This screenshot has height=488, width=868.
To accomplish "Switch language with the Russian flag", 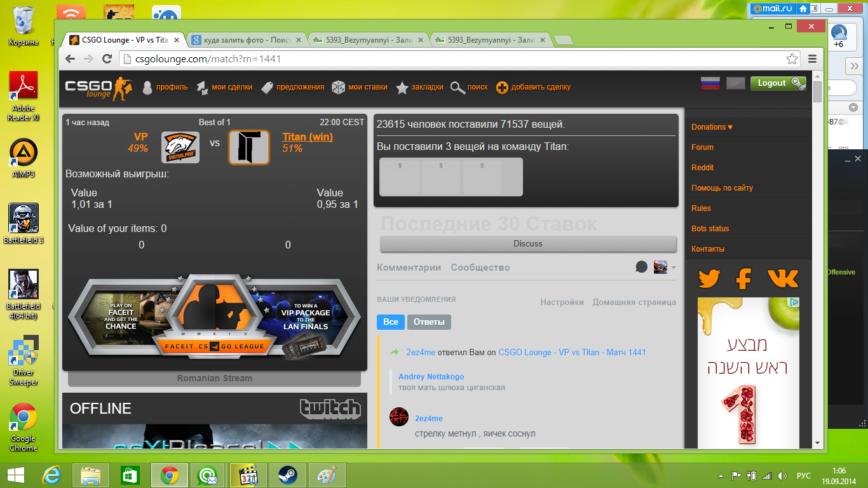I will point(710,83).
